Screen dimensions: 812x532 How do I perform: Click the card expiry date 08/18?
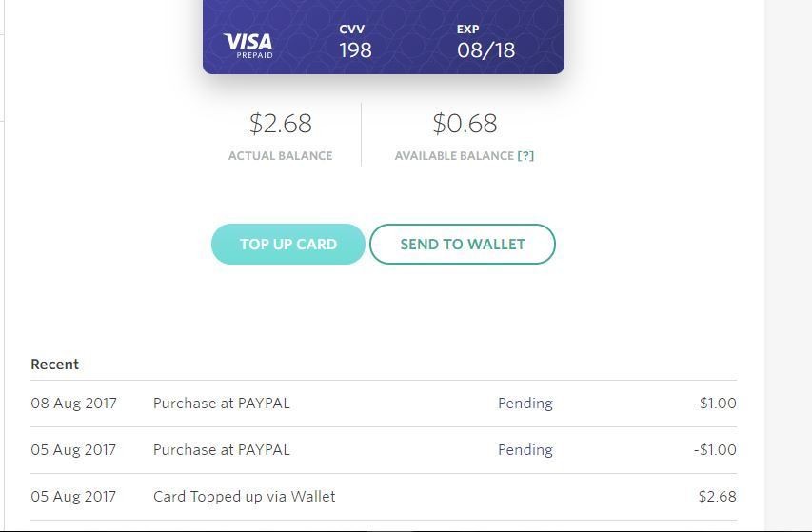click(x=485, y=50)
